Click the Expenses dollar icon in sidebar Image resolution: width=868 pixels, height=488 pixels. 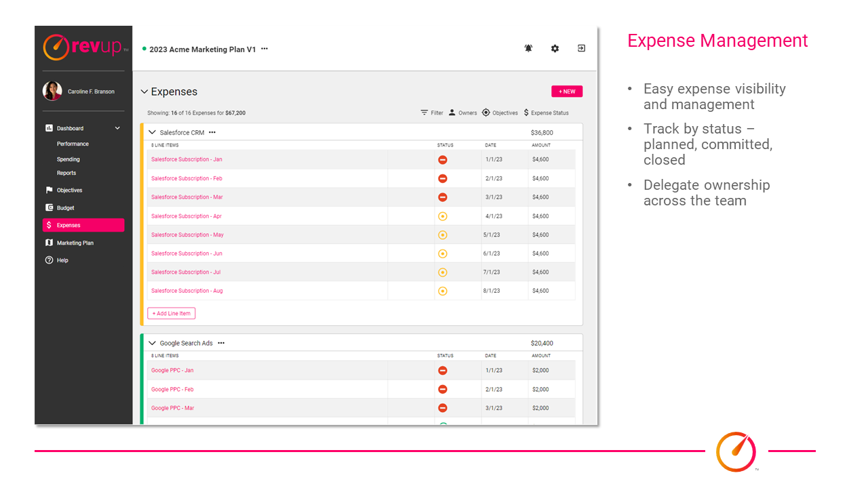pos(49,225)
